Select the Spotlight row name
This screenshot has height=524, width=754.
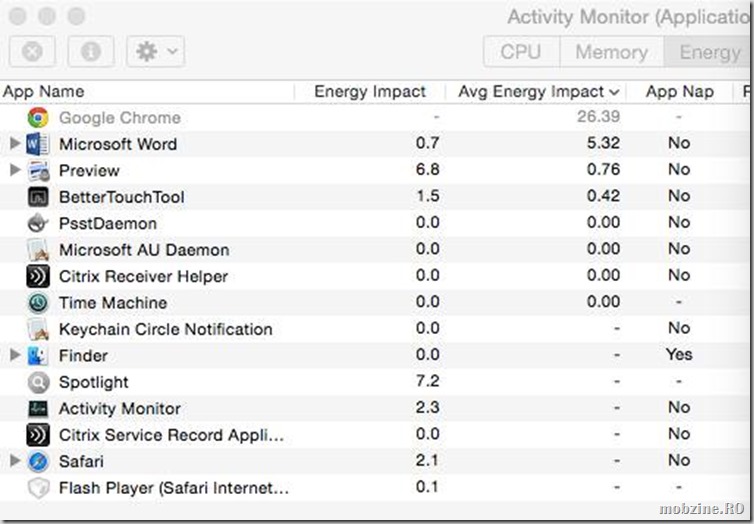point(93,382)
